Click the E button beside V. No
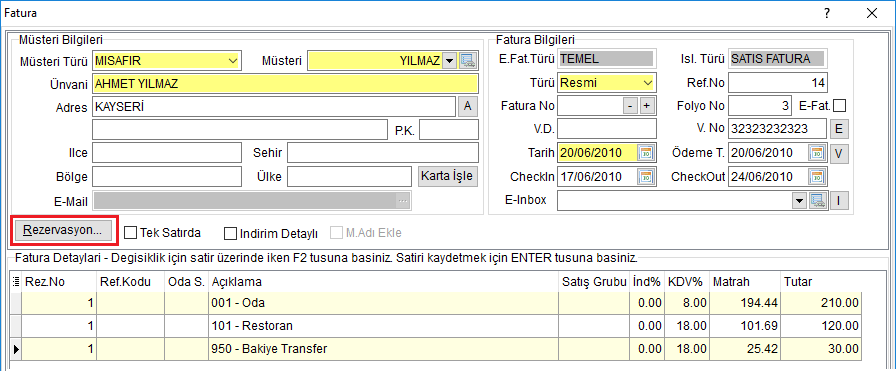Screen dimensions: 896x371 pos(839,129)
